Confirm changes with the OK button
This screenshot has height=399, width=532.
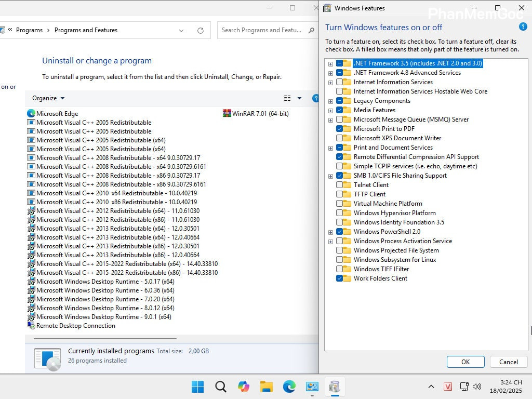(465, 362)
